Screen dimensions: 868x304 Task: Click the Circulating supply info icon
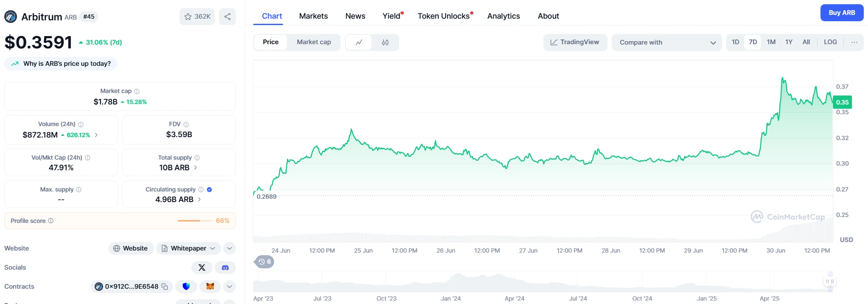tap(201, 190)
